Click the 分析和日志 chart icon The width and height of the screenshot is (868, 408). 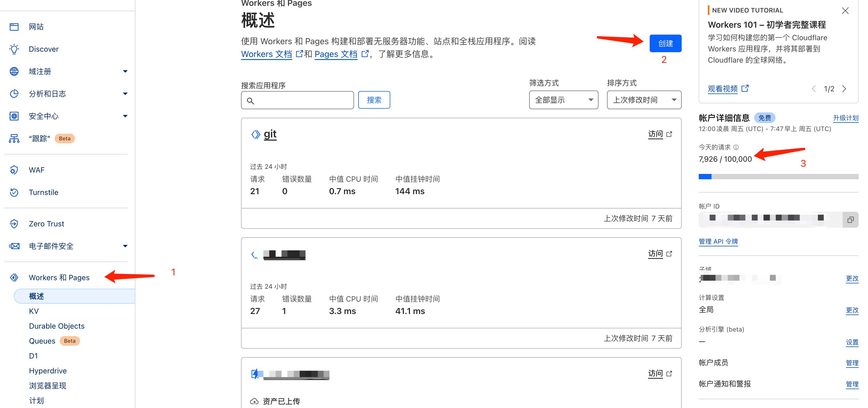[14, 93]
